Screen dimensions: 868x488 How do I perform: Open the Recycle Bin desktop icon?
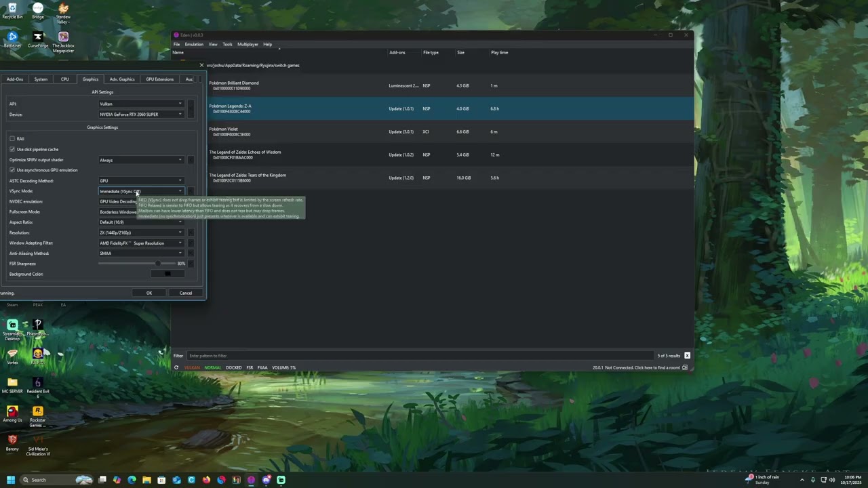click(12, 11)
